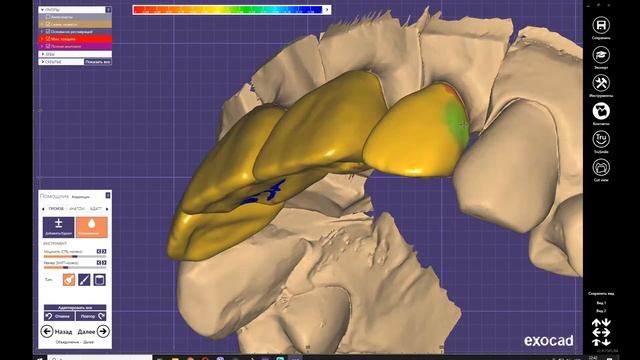Expand the tan jaw scan row arrow

42,24
